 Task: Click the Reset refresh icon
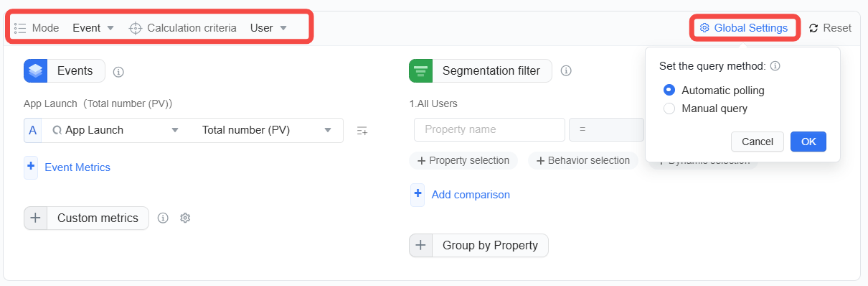pos(813,28)
